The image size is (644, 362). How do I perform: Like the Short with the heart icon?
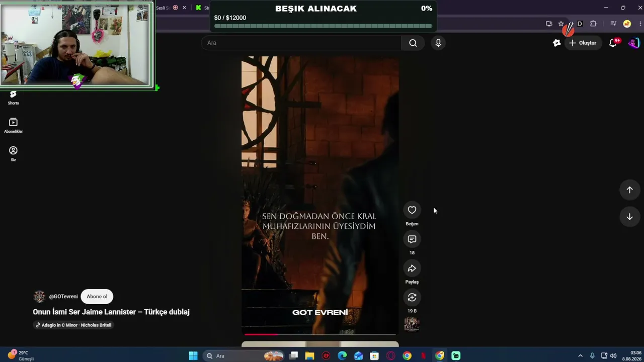(x=412, y=210)
